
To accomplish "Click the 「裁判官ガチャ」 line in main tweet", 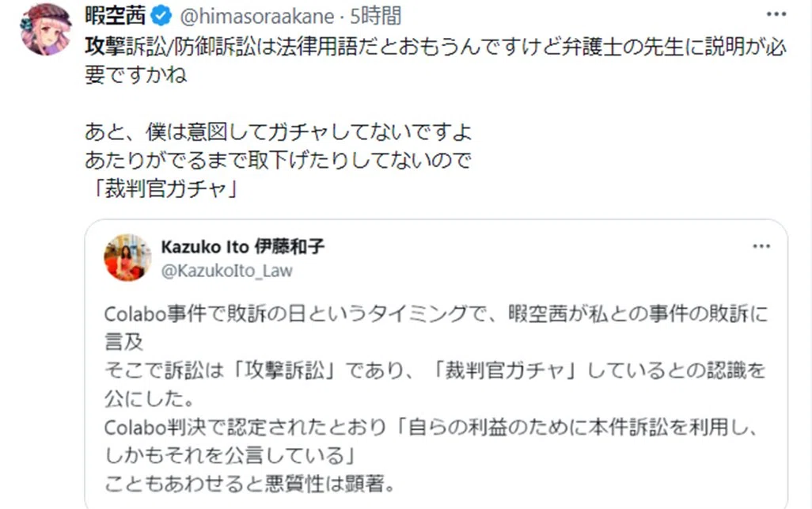I will (x=163, y=188).
